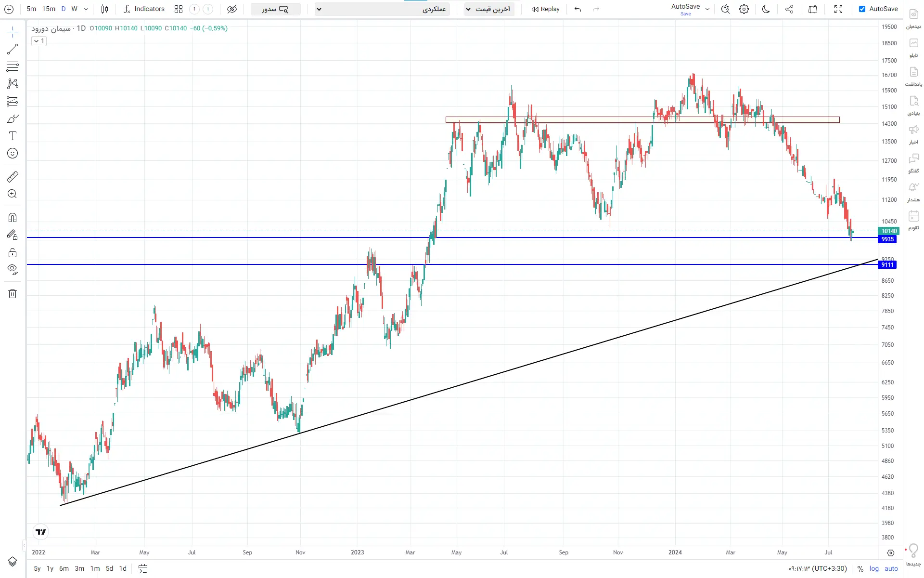
Task: Remove drawings with trash icon
Action: coord(13,293)
